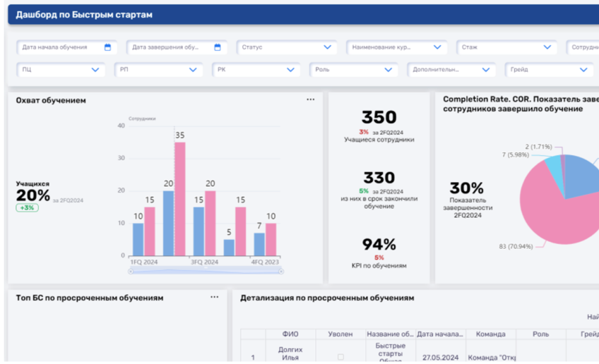
Task: Click the Дата начала column header
Action: (440, 334)
